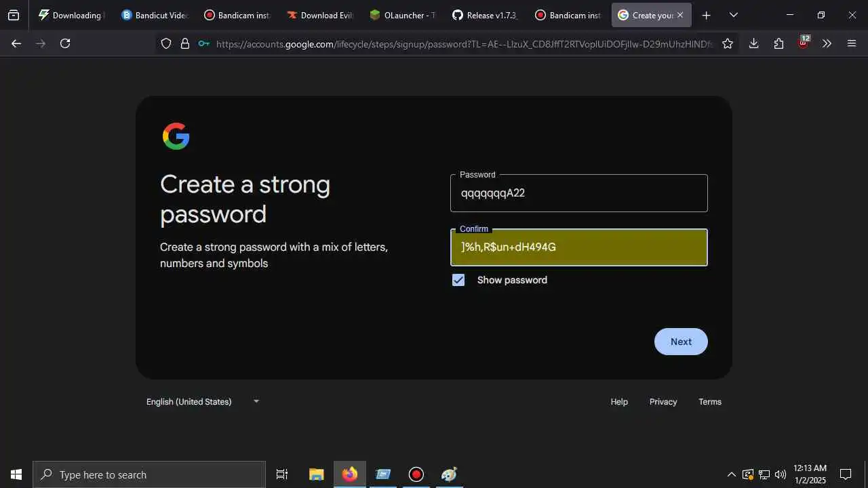The image size is (868, 488).
Task: Switch to Download Evil tab
Action: coord(319,15)
